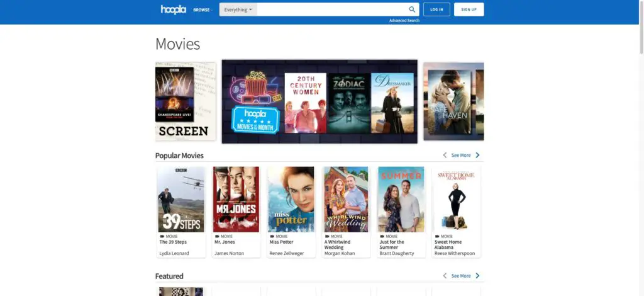Image resolution: width=644 pixels, height=296 pixels.
Task: Open A Whirlwind Wedding poster
Action: click(347, 200)
